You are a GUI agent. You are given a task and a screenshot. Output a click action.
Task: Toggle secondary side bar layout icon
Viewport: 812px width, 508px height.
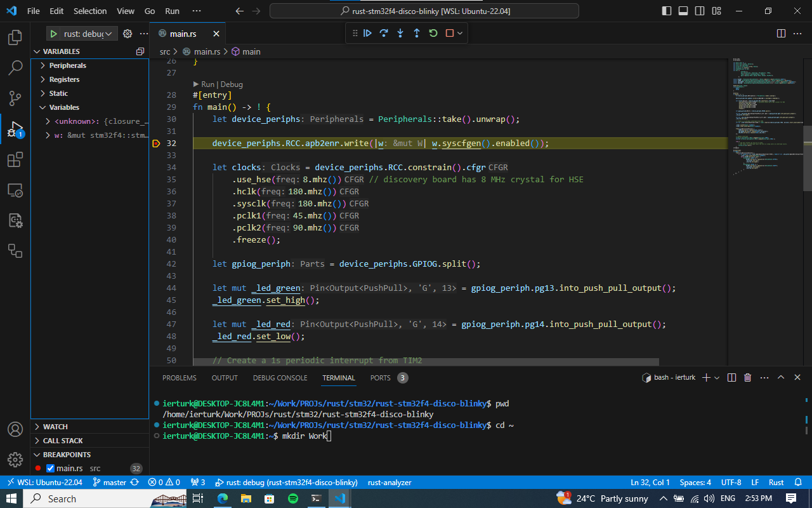click(x=700, y=11)
